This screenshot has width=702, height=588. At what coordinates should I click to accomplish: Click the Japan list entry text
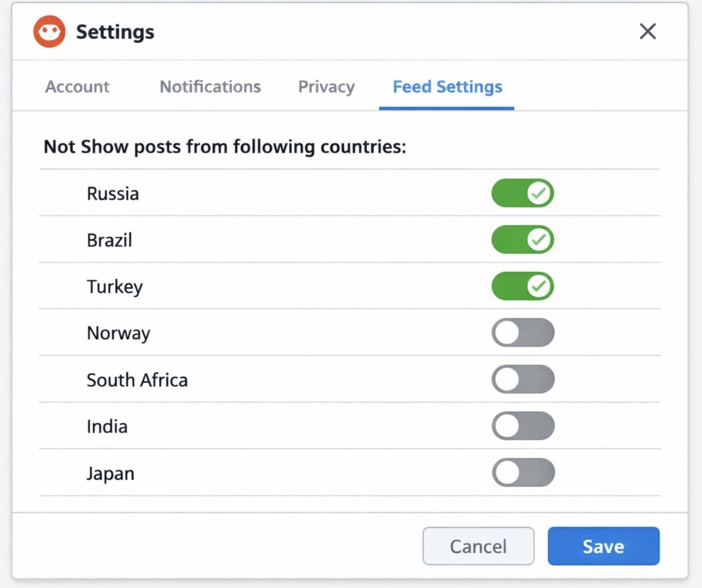(110, 473)
